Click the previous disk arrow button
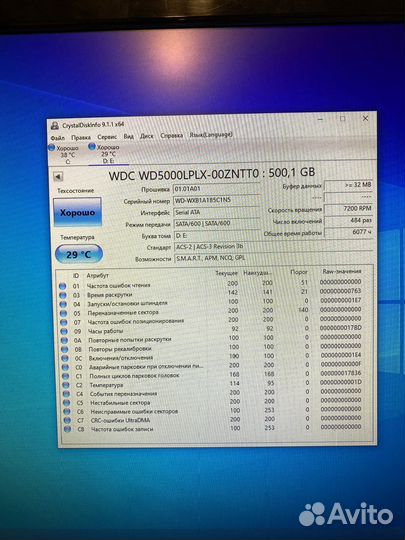405x540 pixels. coord(58,177)
